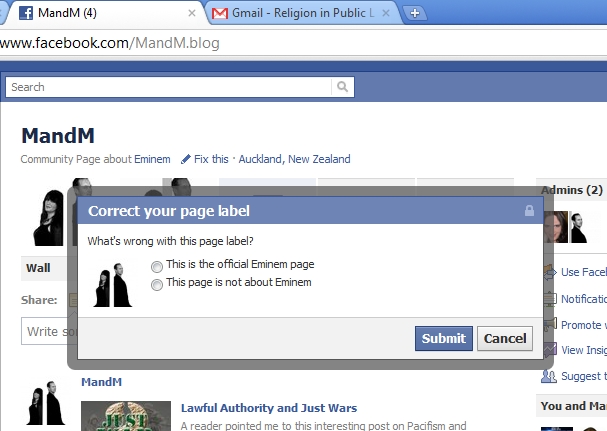Click the Facebook favicon on MandM tab

26,13
